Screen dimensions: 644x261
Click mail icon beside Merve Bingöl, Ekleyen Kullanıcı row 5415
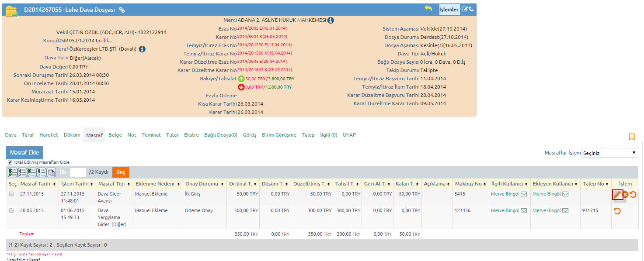click(565, 194)
